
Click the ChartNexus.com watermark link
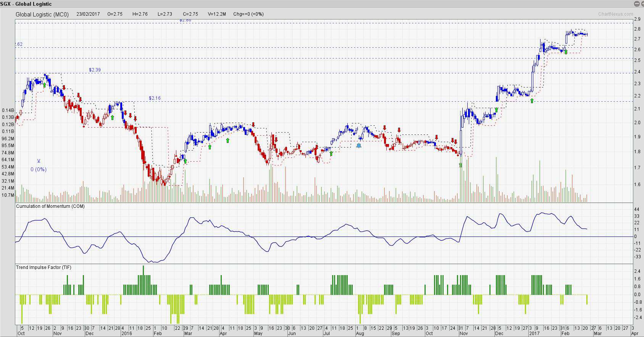[615, 14]
